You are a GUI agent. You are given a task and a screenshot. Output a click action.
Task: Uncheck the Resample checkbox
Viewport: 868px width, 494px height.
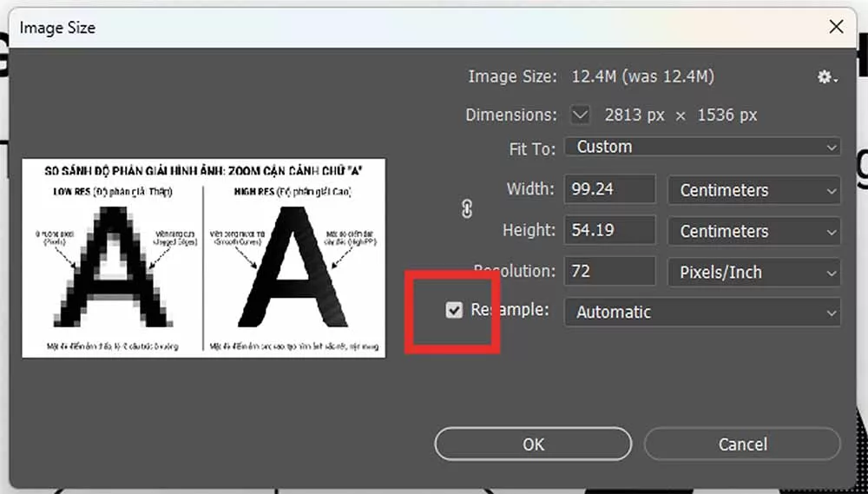point(454,310)
